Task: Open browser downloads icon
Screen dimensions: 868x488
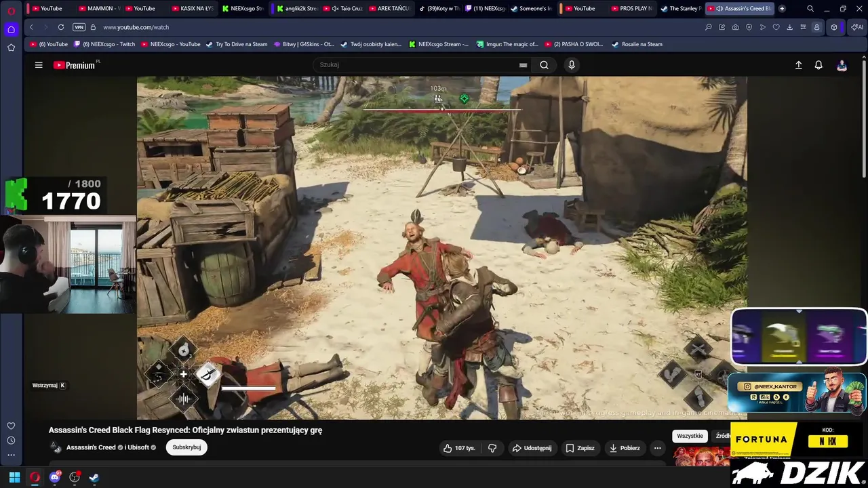Action: (790, 27)
